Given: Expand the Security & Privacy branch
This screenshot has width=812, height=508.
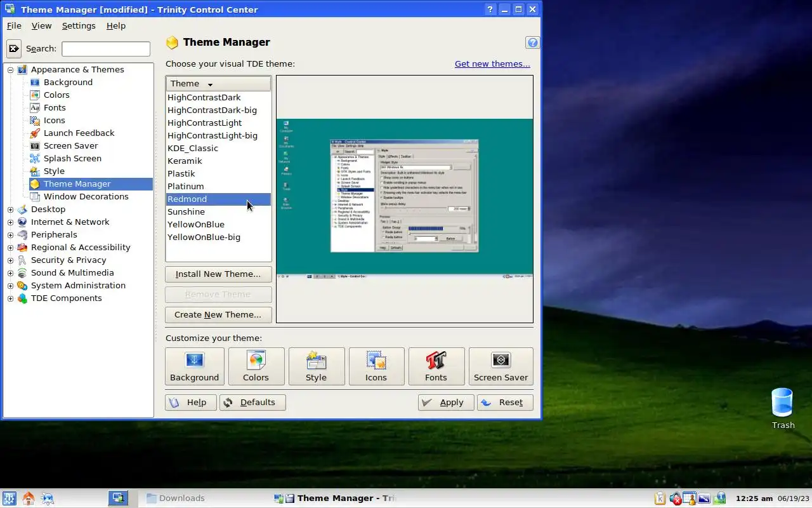Looking at the screenshot, I should pos(10,260).
